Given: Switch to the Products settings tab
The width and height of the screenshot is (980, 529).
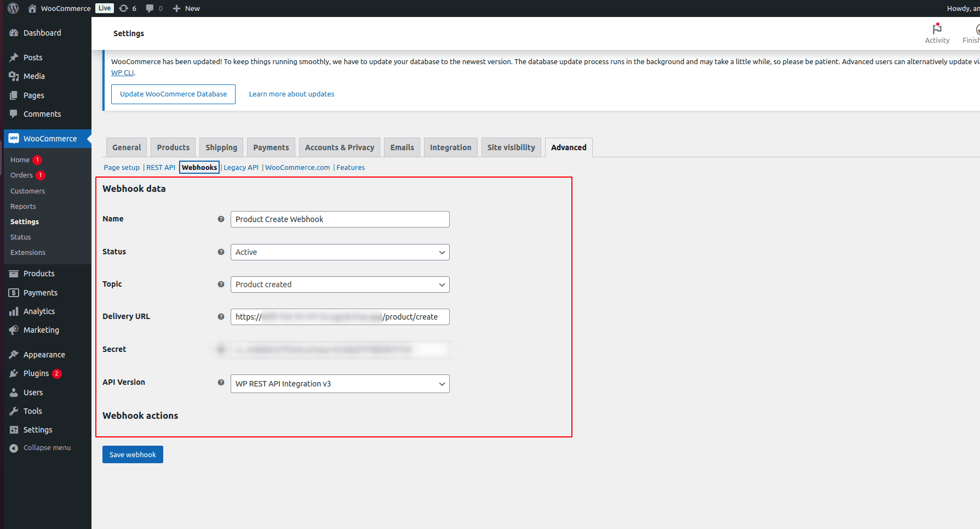Looking at the screenshot, I should point(173,147).
